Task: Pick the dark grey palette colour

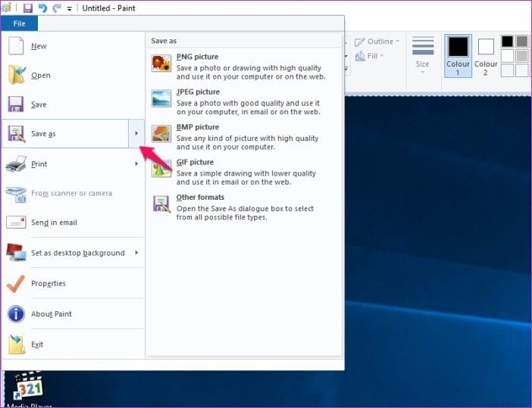Action: tap(522, 42)
